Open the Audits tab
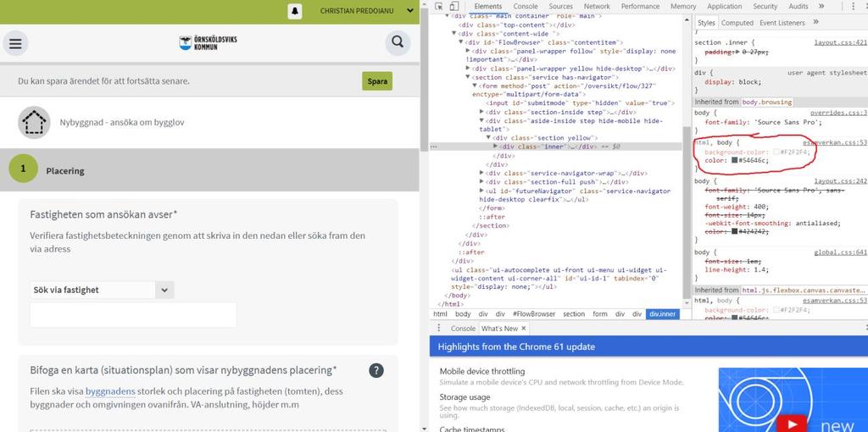The image size is (868, 432). [798, 6]
